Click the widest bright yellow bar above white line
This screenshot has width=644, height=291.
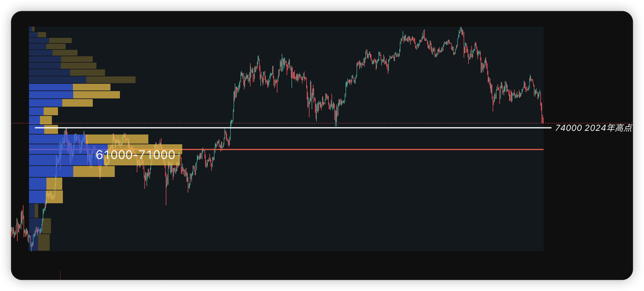coord(96,95)
